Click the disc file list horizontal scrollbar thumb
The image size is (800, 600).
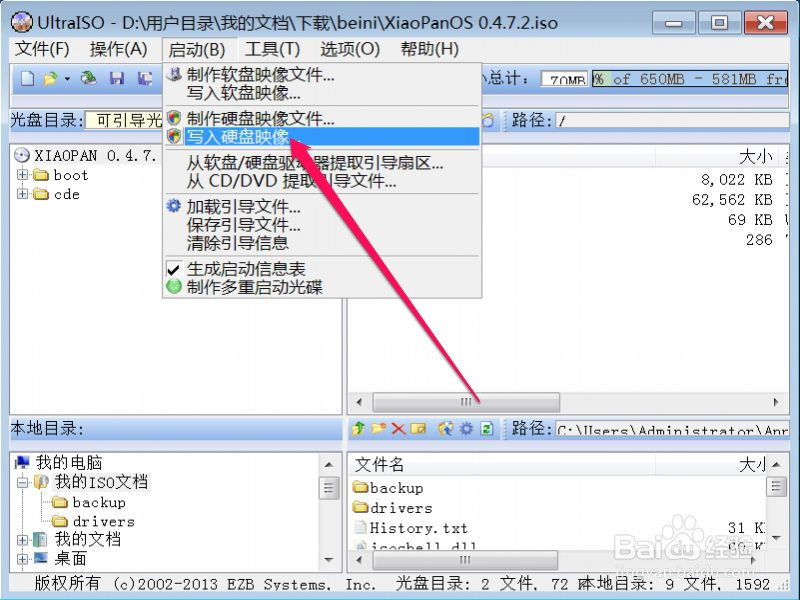[466, 402]
